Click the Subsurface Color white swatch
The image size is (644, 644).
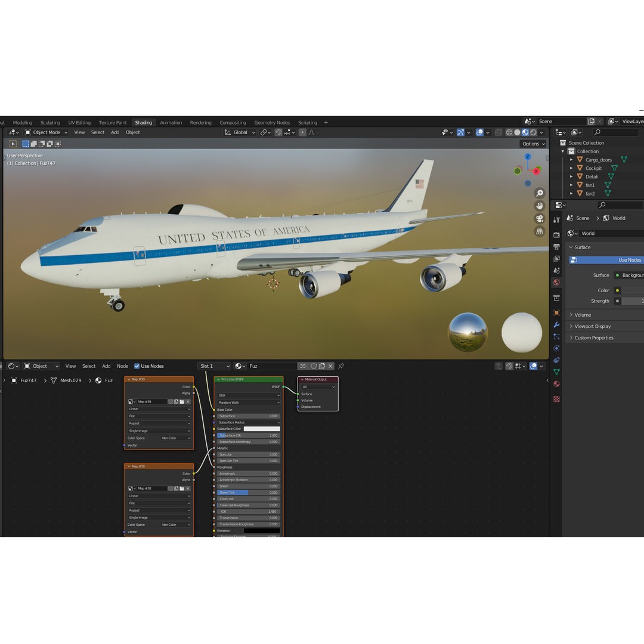coord(262,429)
